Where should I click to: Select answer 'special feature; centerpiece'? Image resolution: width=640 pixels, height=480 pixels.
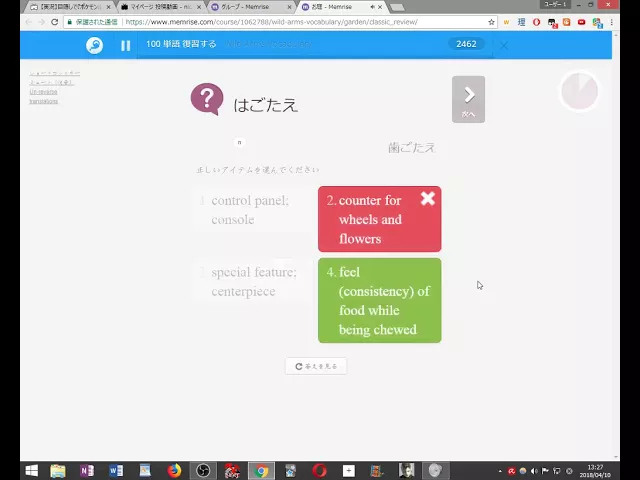coord(253,281)
